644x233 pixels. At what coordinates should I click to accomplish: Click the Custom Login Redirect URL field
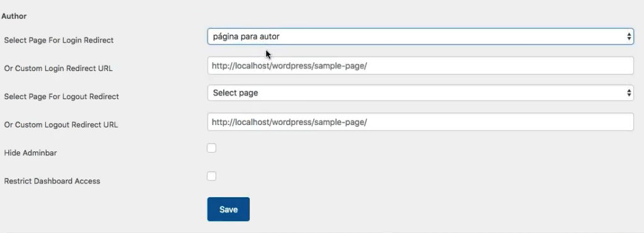coord(420,66)
